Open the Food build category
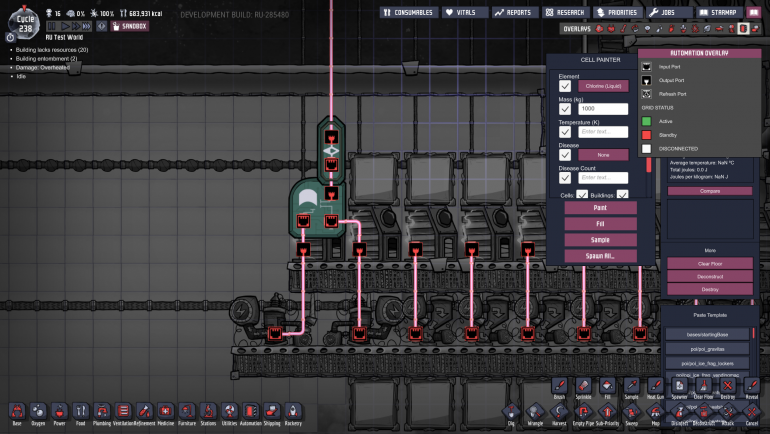Screen dimensions: 770x434 pos(81,412)
